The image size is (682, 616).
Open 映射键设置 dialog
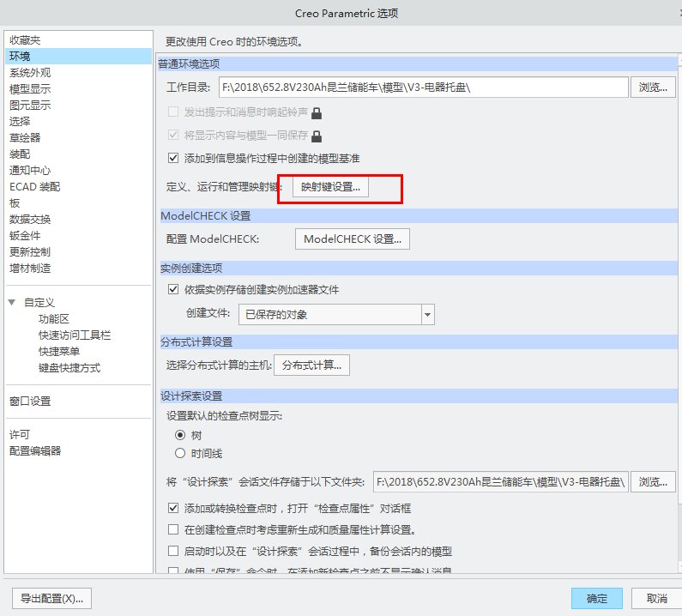click(x=330, y=187)
